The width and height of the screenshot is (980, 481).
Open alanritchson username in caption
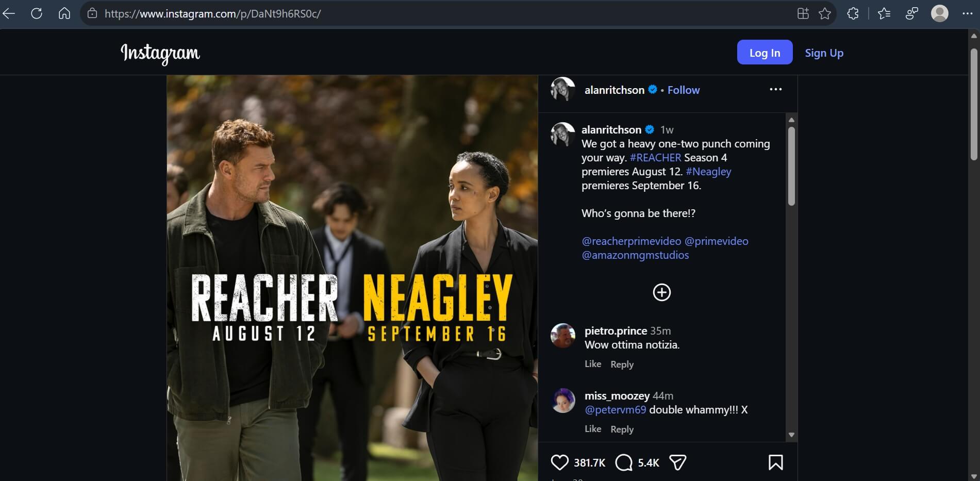611,129
